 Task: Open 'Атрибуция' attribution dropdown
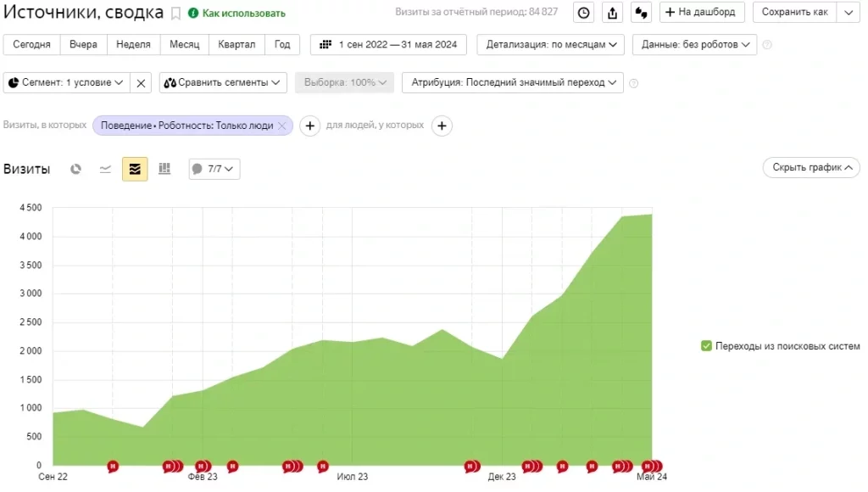[x=512, y=82]
